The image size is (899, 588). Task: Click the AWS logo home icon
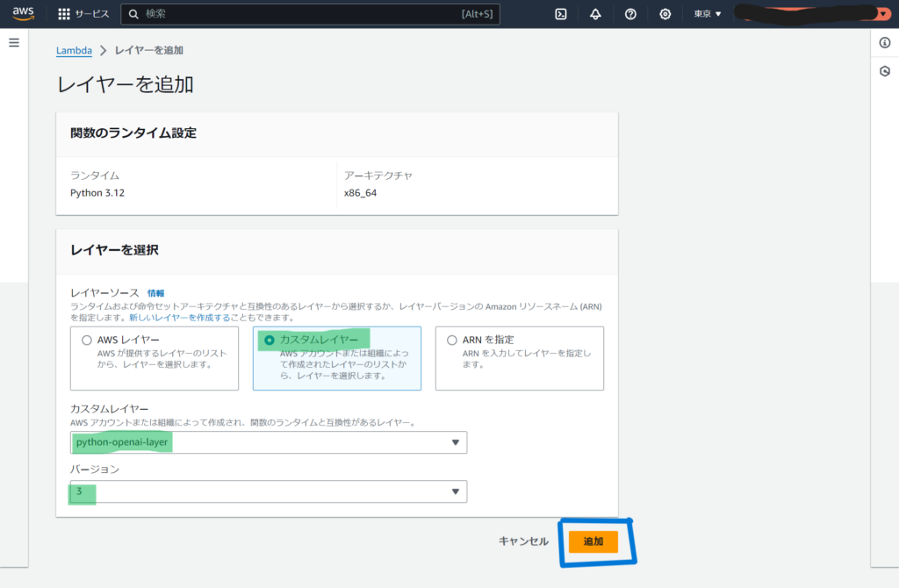point(23,13)
